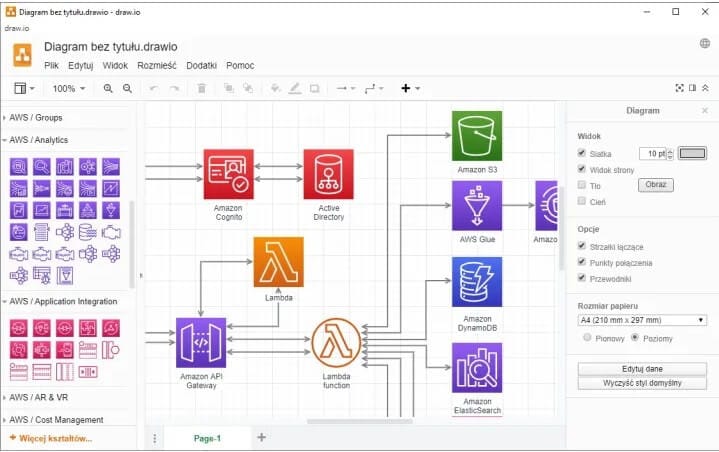Click the line color pencil icon
The width and height of the screenshot is (719, 452).
[x=295, y=88]
